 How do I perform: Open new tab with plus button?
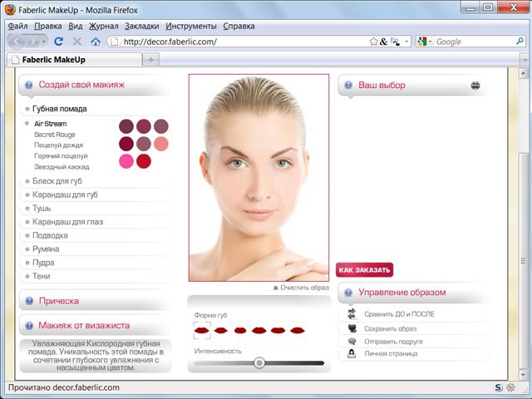151,59
